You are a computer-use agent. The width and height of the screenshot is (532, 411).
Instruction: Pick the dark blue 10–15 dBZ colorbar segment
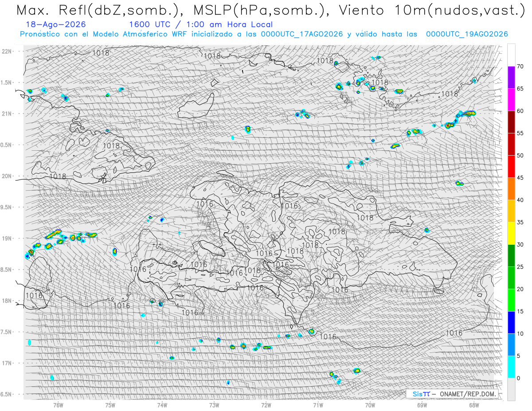(x=511, y=322)
